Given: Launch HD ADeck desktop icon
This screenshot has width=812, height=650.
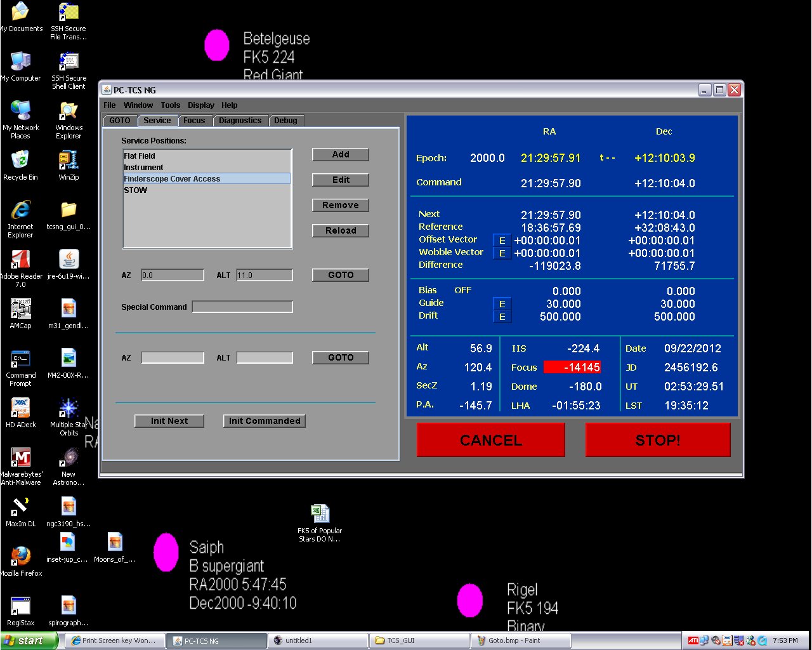Looking at the screenshot, I should (20, 413).
